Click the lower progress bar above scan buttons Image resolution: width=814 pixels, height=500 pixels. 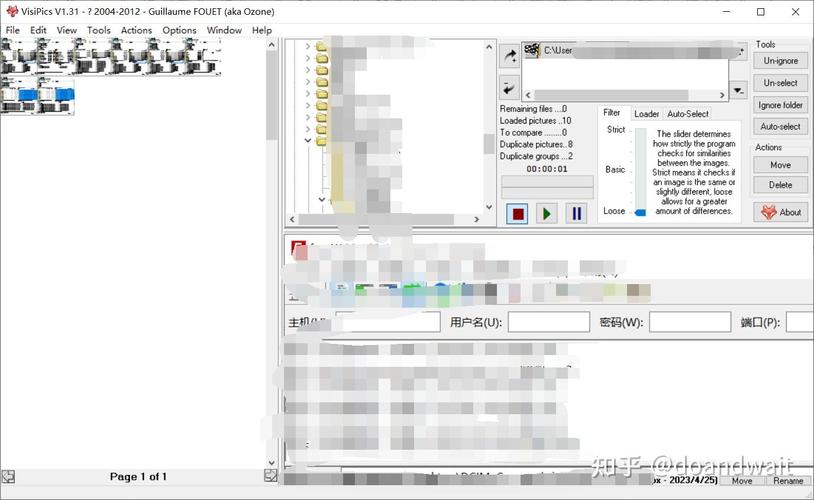point(547,193)
